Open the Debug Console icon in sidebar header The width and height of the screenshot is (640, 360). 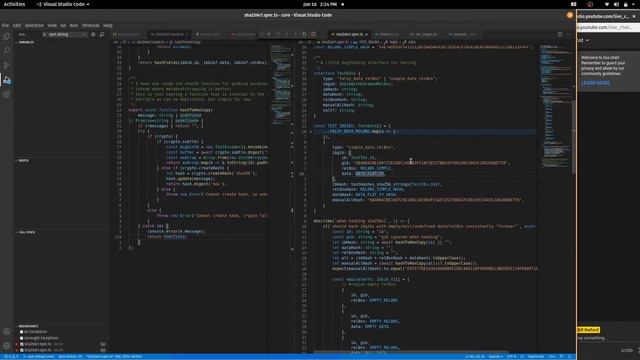102,35
